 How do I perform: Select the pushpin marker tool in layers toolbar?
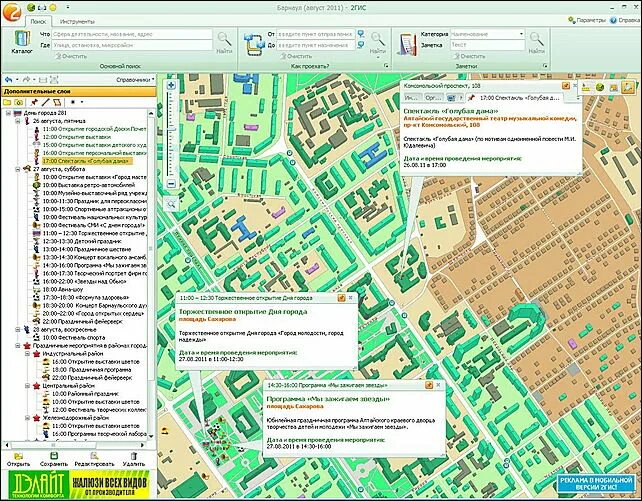point(34,102)
